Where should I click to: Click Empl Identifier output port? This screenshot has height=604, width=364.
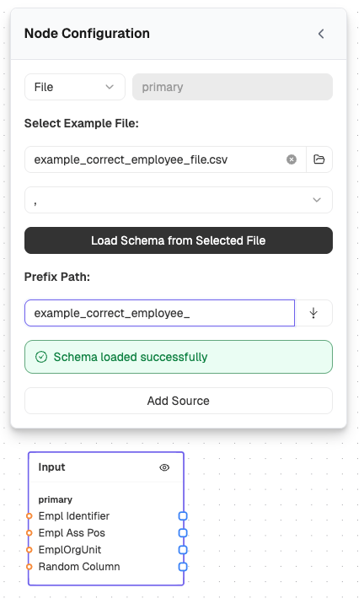(x=183, y=515)
